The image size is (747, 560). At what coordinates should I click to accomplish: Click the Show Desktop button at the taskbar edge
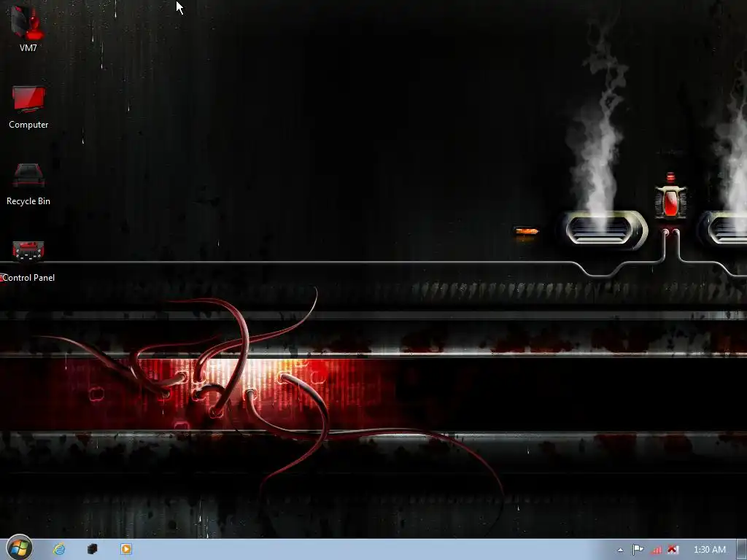pyautogui.click(x=742, y=550)
